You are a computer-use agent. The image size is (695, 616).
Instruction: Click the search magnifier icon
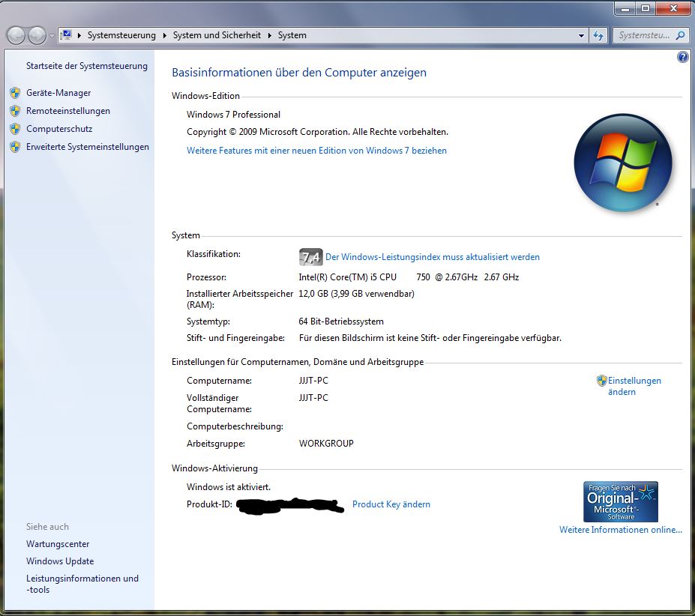(x=680, y=35)
